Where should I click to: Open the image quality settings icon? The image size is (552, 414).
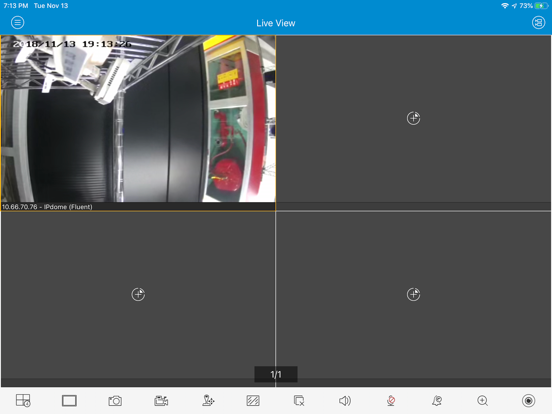[253, 401]
